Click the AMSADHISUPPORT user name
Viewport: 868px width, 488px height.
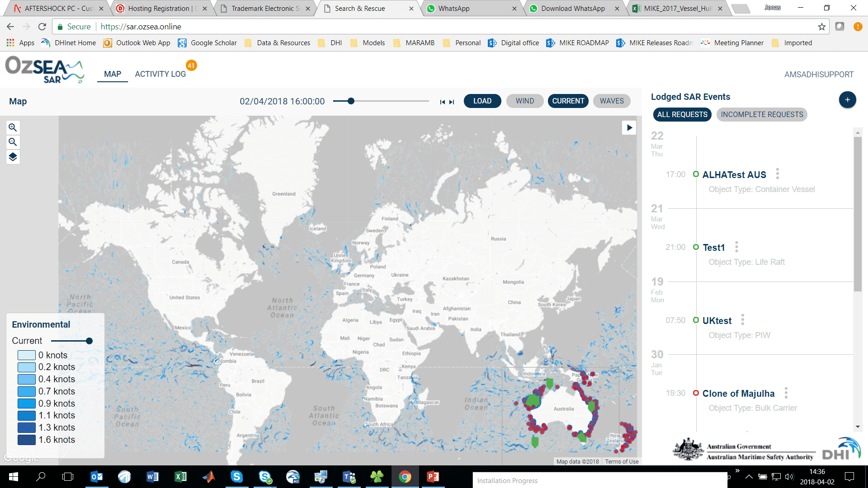click(x=819, y=75)
